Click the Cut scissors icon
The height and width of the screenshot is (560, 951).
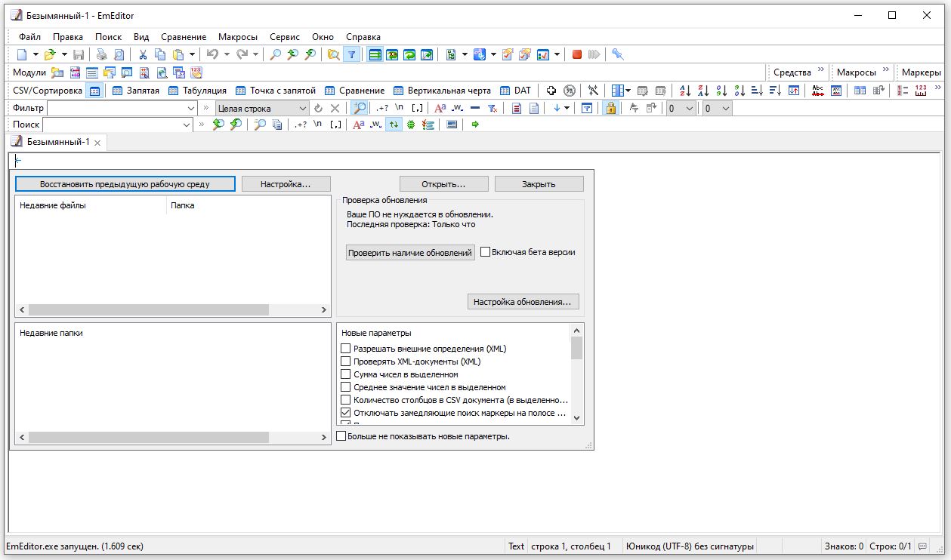click(142, 54)
